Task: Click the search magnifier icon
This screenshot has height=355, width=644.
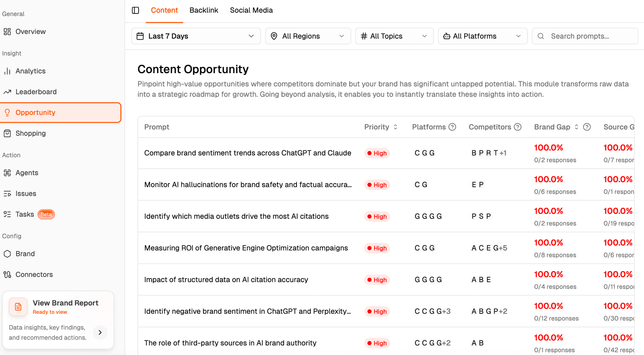Action: (541, 36)
